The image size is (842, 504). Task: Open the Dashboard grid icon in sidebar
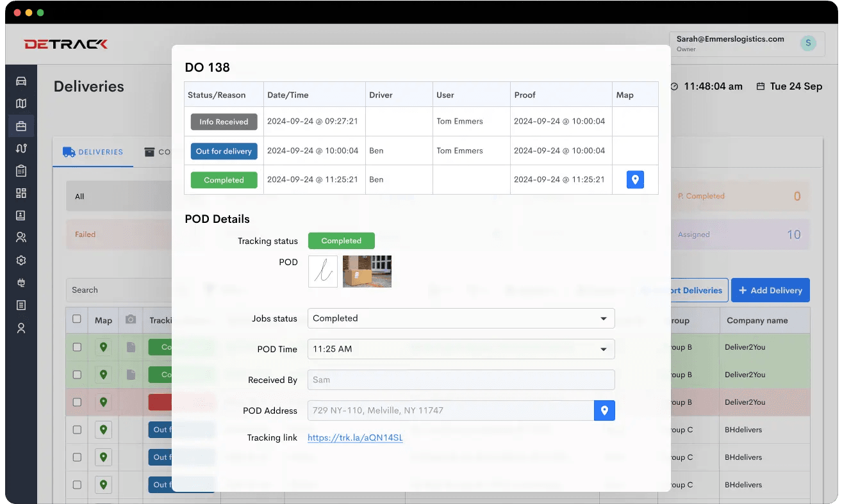21,193
